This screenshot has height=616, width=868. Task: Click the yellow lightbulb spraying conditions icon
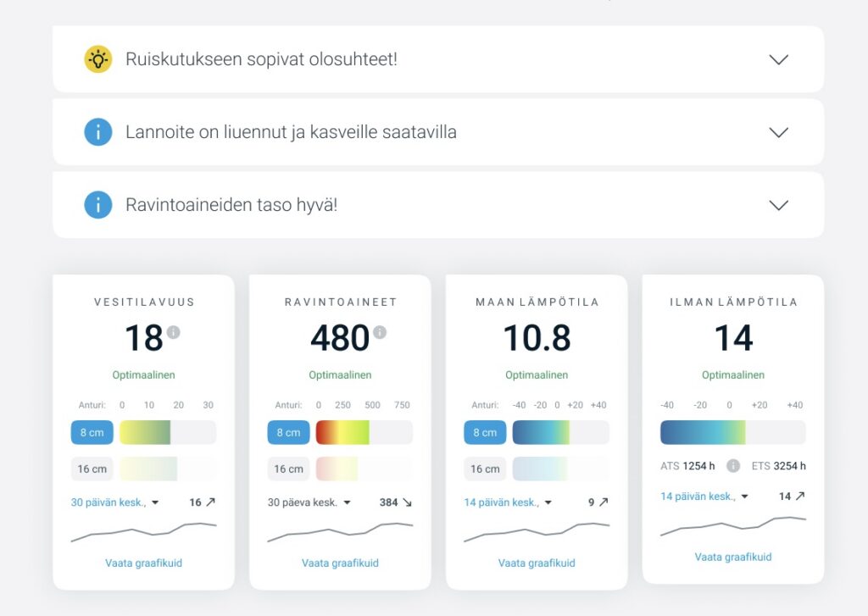click(98, 59)
